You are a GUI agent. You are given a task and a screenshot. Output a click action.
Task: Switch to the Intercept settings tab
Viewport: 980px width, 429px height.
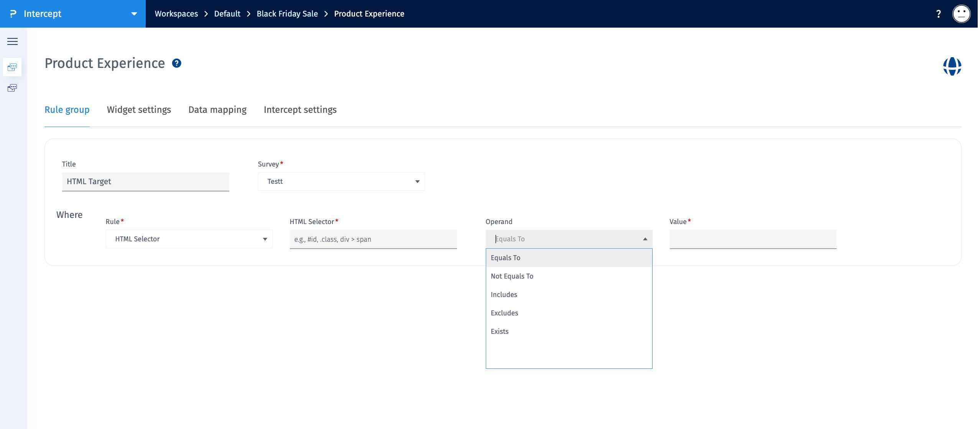click(x=300, y=110)
